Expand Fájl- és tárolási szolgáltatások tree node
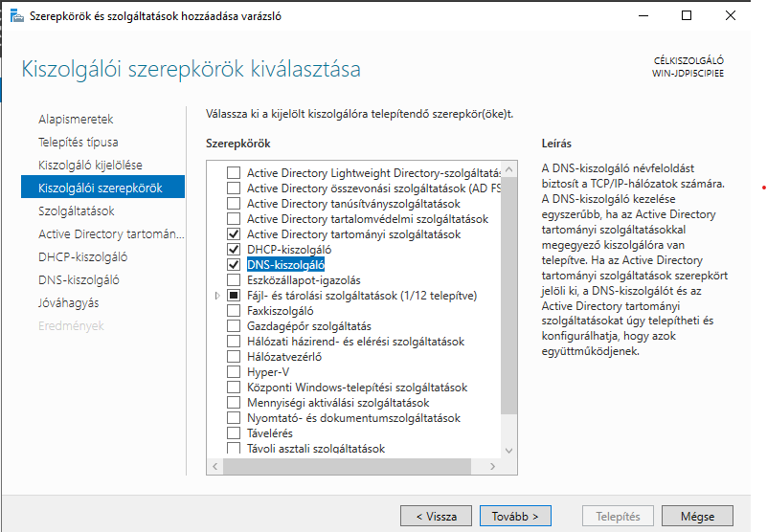The image size is (767, 532). [x=218, y=296]
